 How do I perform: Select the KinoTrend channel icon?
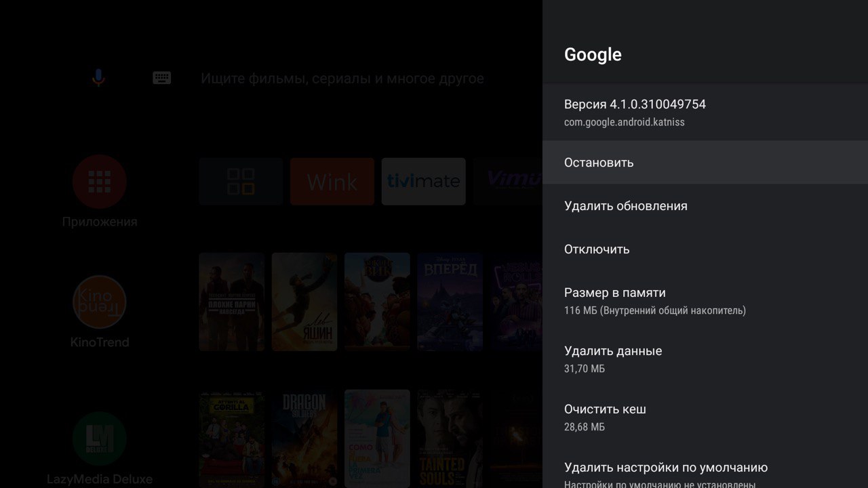99,302
